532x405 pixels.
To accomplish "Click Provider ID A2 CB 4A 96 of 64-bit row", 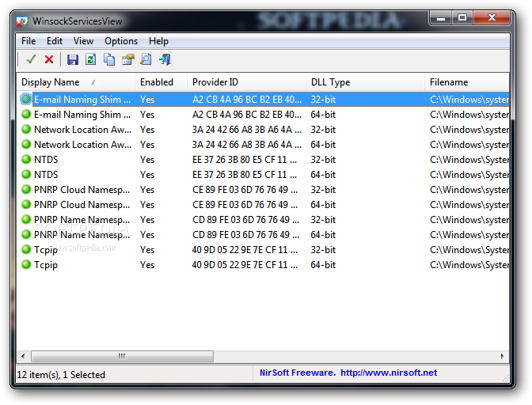I will click(x=247, y=115).
